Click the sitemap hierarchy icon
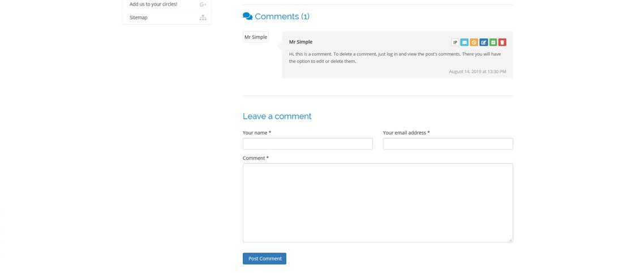Viewport: 644px width, 273px height. click(203, 18)
